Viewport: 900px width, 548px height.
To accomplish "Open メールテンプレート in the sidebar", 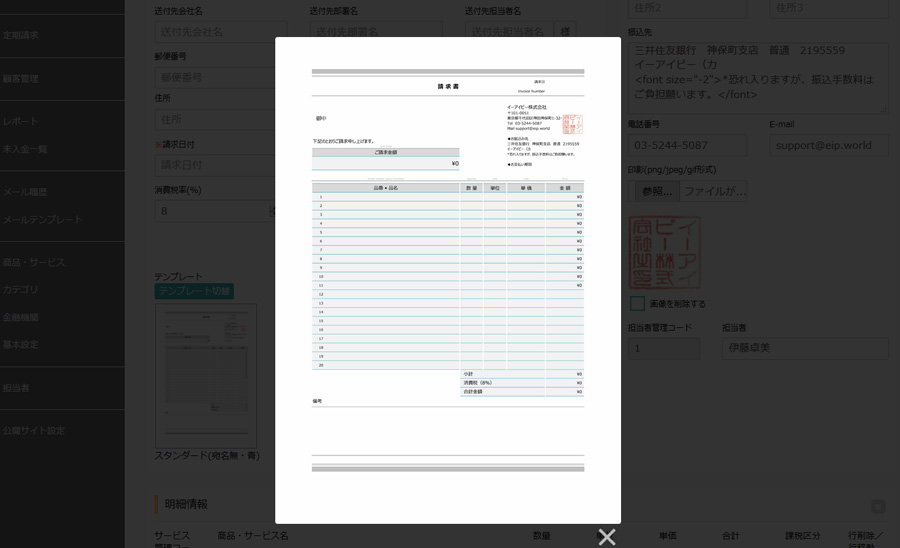I will click(x=42, y=219).
